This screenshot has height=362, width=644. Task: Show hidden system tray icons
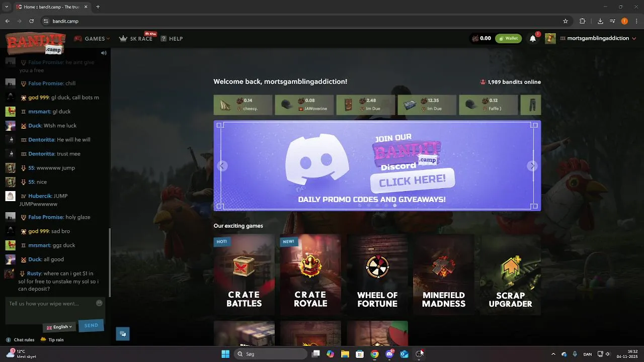(x=553, y=354)
